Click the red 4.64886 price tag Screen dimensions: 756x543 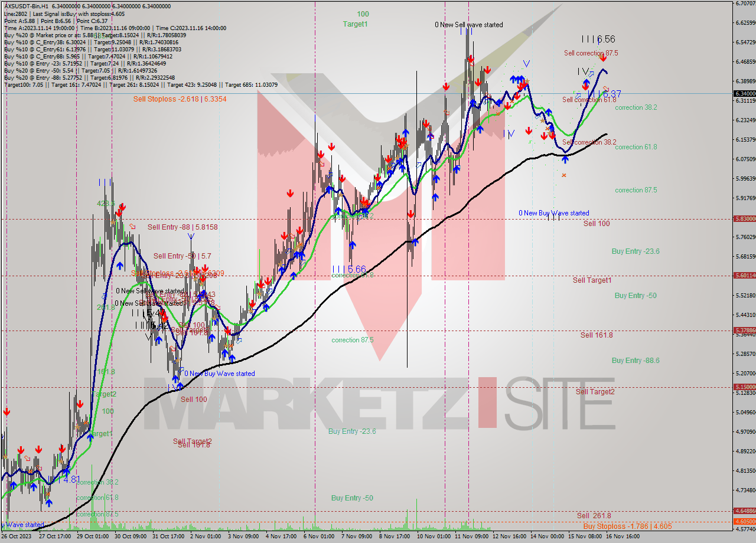(x=744, y=511)
